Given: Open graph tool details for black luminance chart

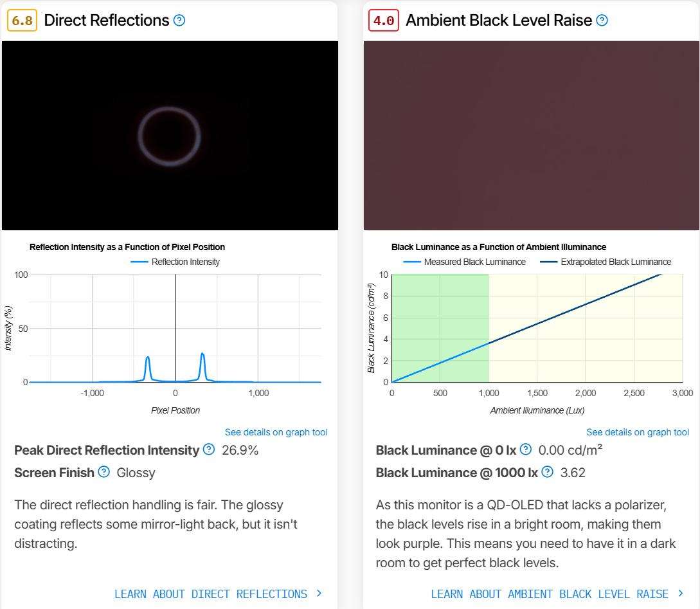Looking at the screenshot, I should tap(638, 432).
